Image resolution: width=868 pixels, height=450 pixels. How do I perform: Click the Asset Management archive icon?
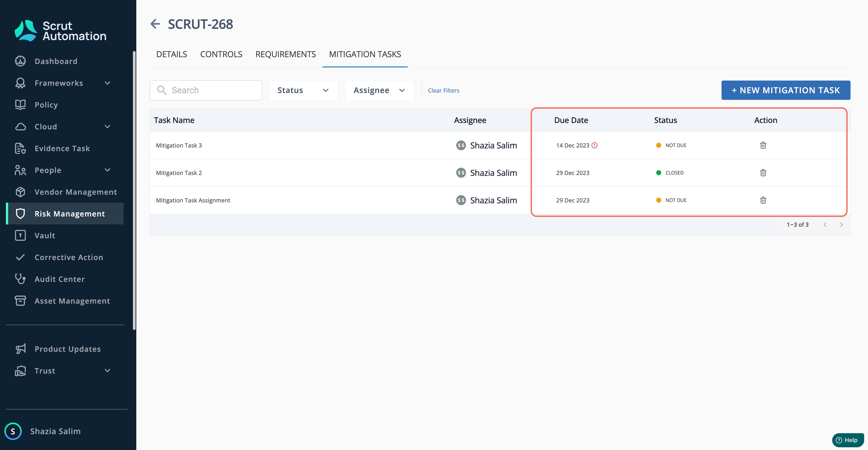(x=20, y=301)
